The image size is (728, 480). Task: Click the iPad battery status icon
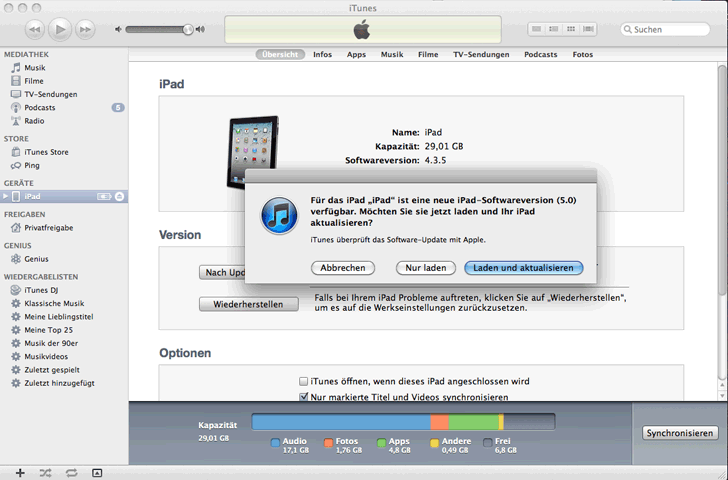(104, 196)
